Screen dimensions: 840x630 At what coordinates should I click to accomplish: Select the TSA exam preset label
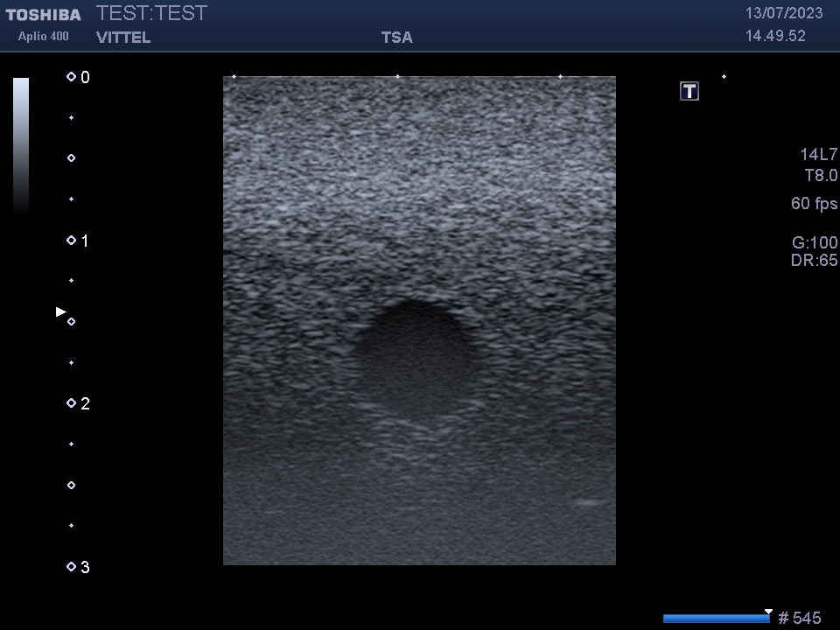point(396,37)
